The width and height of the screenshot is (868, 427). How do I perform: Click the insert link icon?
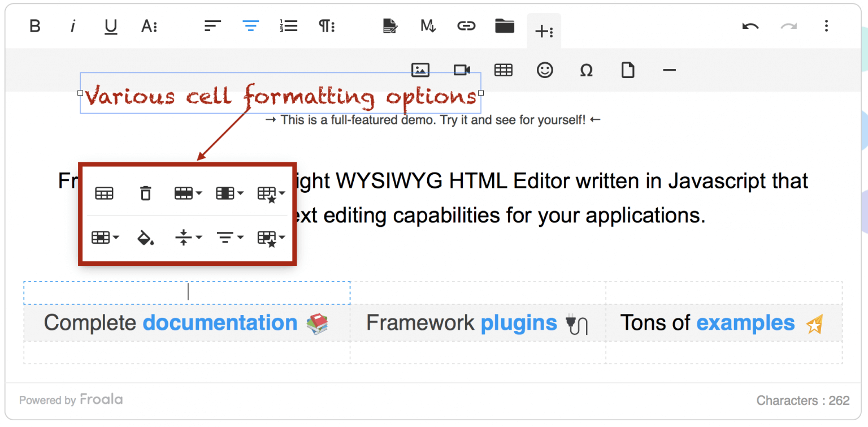[x=466, y=26]
